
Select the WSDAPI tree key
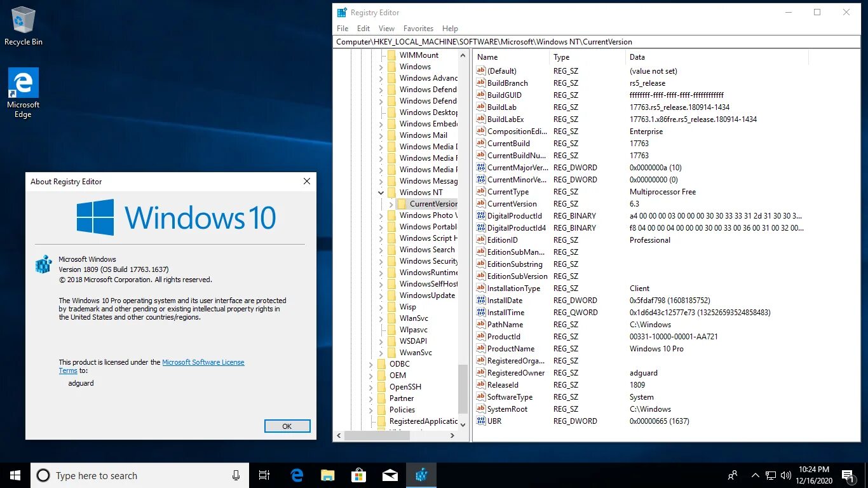pos(413,341)
